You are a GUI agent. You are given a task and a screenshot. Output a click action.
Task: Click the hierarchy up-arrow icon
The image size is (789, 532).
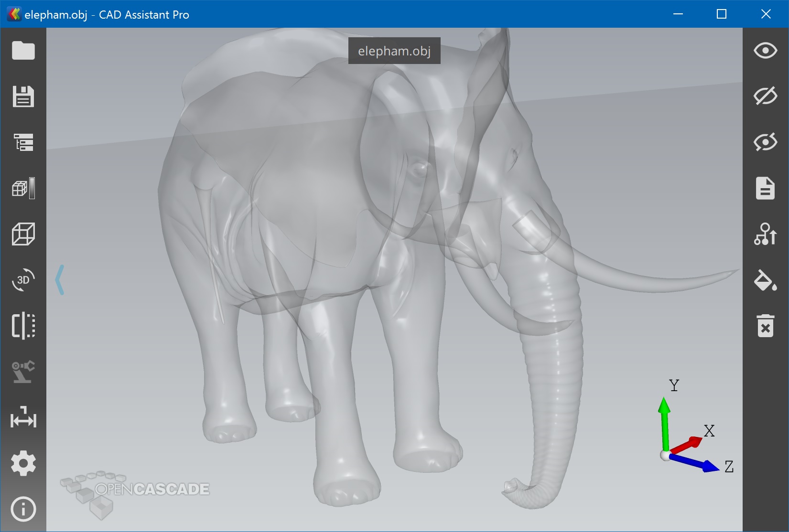765,234
